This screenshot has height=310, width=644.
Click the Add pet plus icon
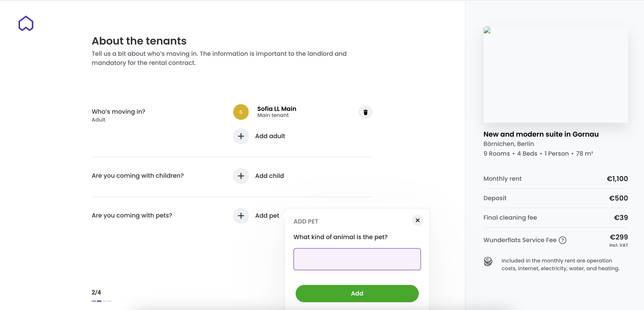241,216
